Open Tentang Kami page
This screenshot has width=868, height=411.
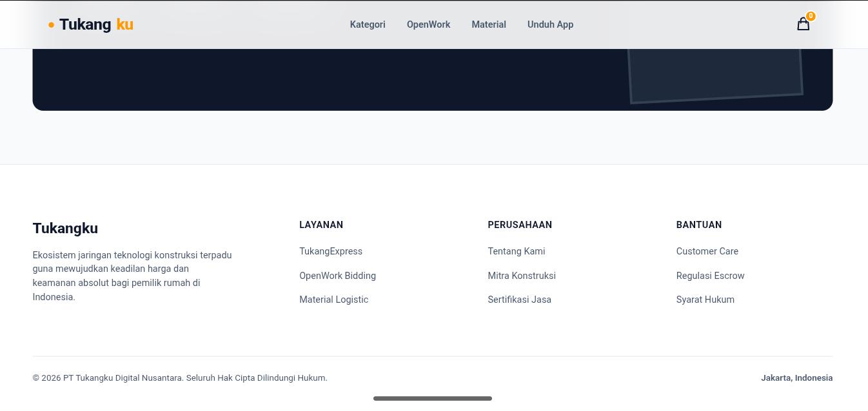pyautogui.click(x=516, y=251)
